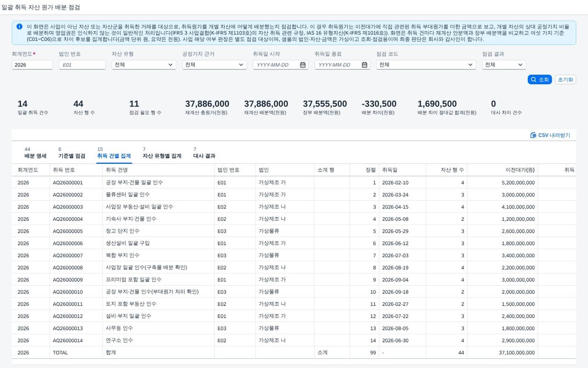Image resolution: width=588 pixels, height=368 pixels.
Task: Click the 자산 행 수 column header
Action: 446,170
